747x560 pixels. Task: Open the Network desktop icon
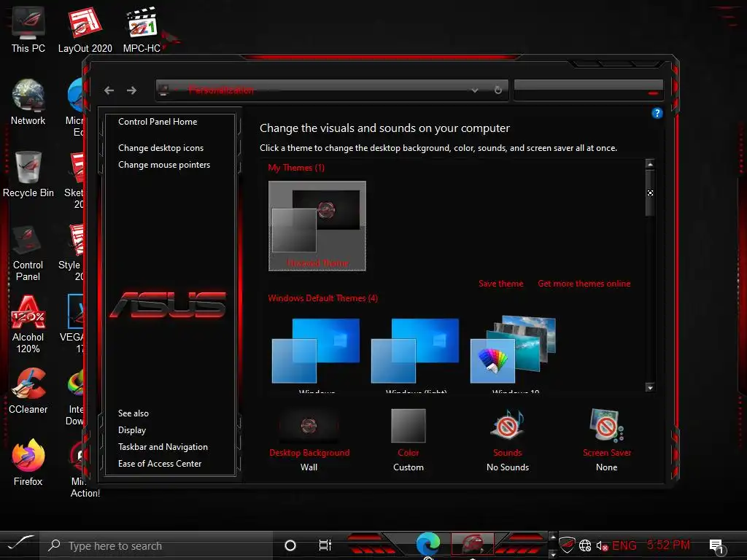click(x=28, y=102)
